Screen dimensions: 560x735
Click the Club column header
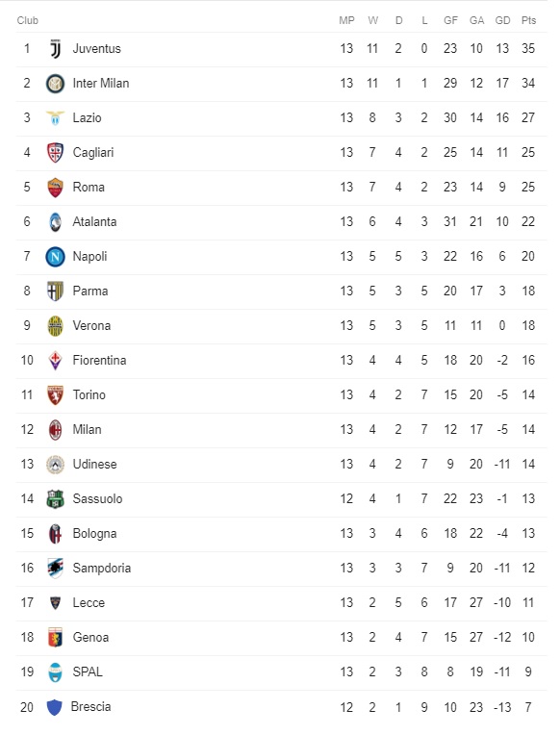click(x=28, y=20)
